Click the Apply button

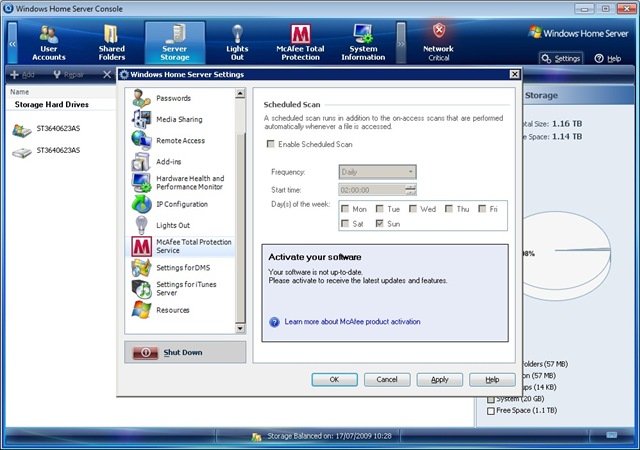(x=439, y=379)
